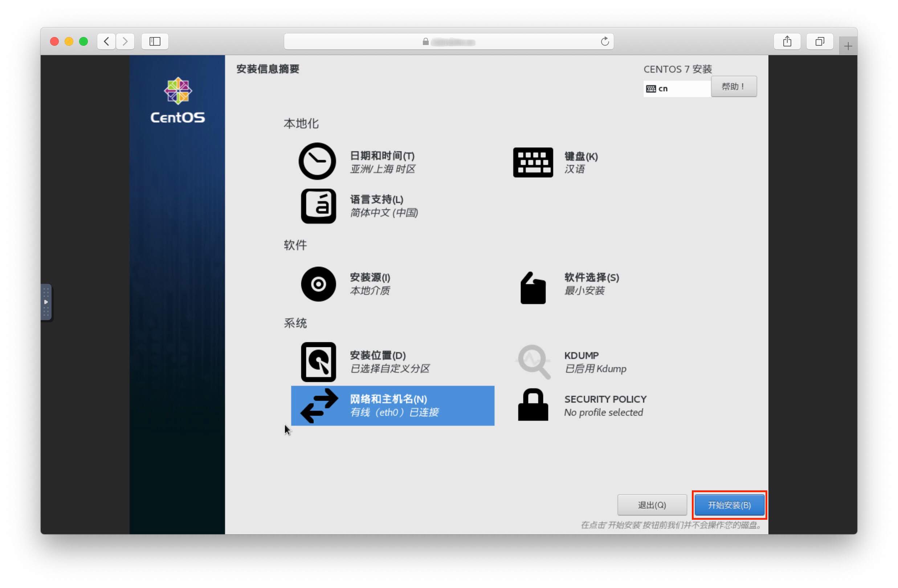Toggle the Safari sidebar button
Screen dimensions: 898x588
[155, 41]
